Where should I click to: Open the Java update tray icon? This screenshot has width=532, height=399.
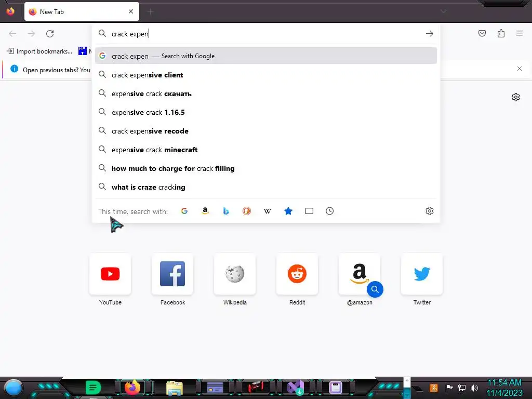click(433, 388)
